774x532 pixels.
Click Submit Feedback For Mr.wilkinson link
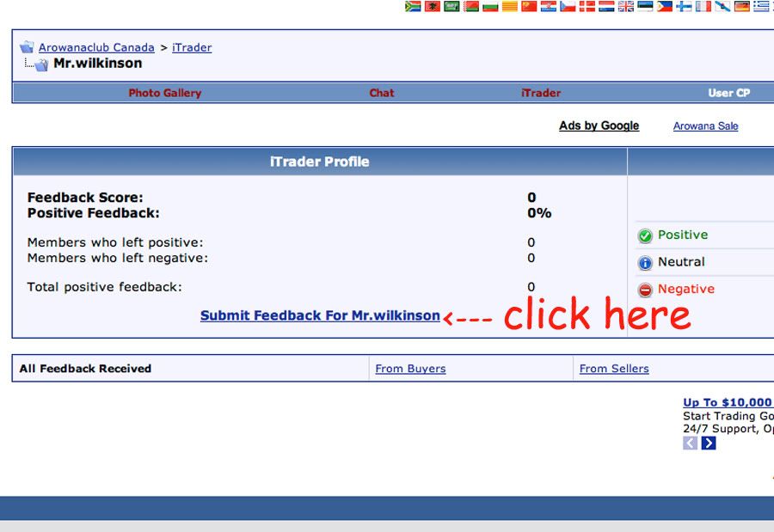click(x=320, y=315)
